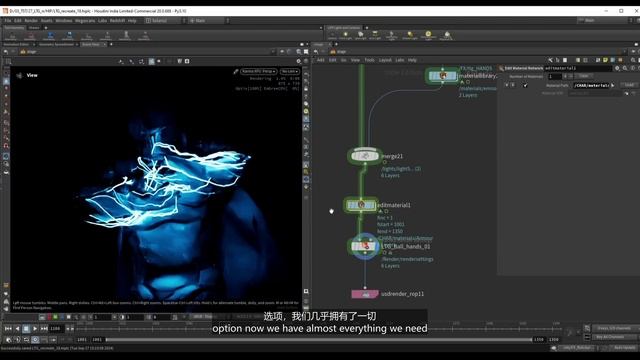Image resolution: width=640 pixels, height=360 pixels.
Task: Open the Material Path chooser arrow
Action: click(613, 85)
